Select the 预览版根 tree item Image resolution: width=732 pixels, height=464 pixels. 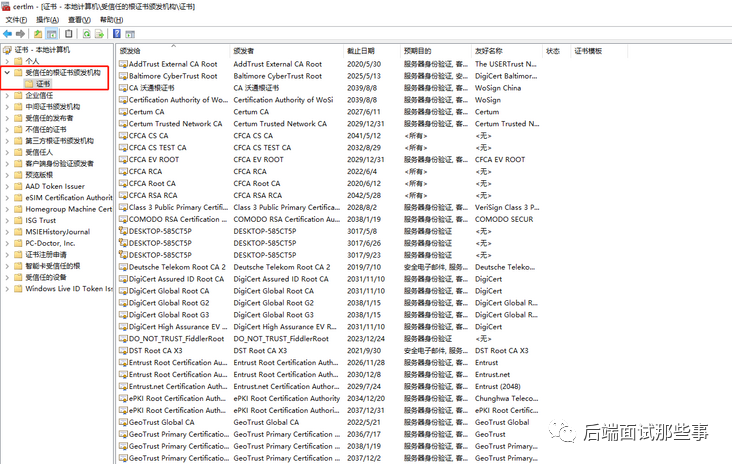pyautogui.click(x=39, y=175)
